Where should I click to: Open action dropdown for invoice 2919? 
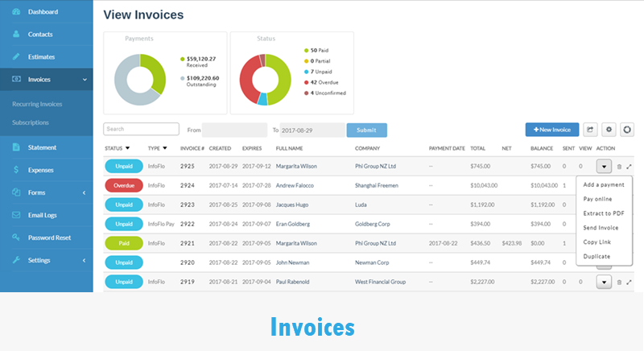[604, 282]
